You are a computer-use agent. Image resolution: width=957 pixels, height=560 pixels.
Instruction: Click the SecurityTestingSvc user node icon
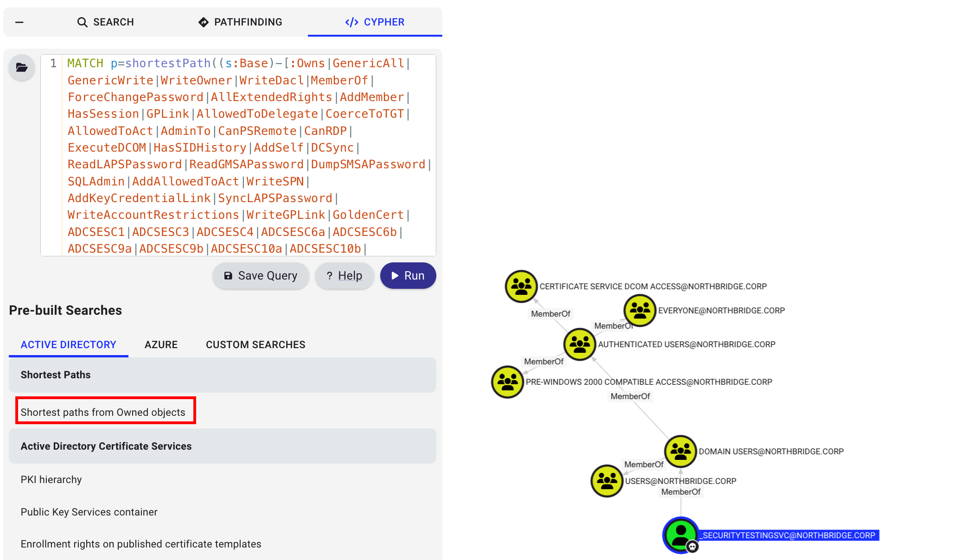click(680, 535)
